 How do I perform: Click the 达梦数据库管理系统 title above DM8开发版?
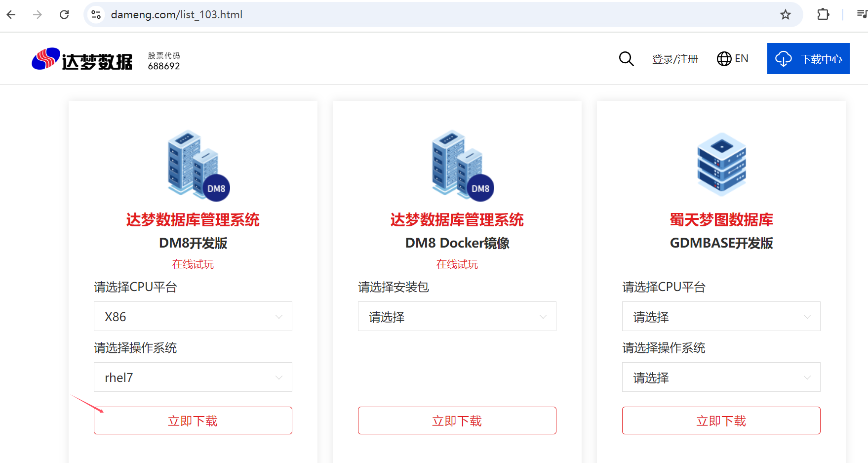[x=193, y=220]
